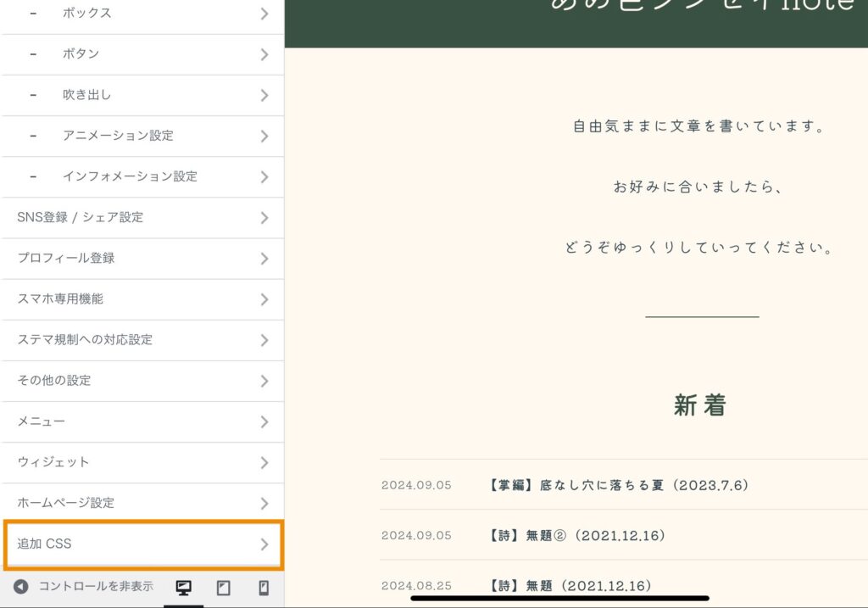The width and height of the screenshot is (868, 608).
Task: Open the メニュー customizer section
Action: tap(142, 422)
